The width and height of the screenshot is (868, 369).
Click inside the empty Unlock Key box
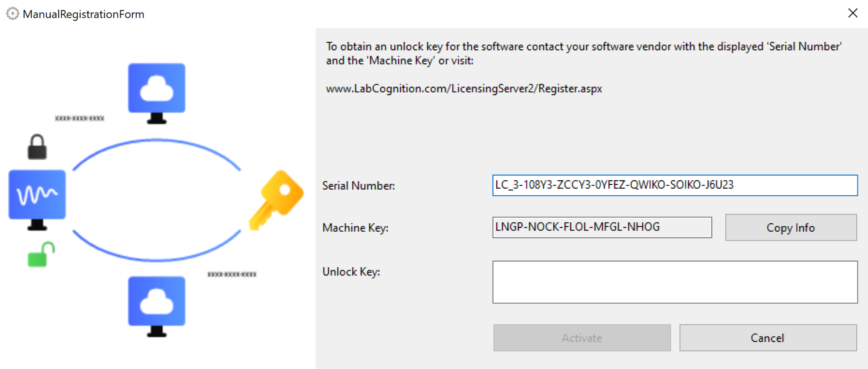(x=674, y=282)
